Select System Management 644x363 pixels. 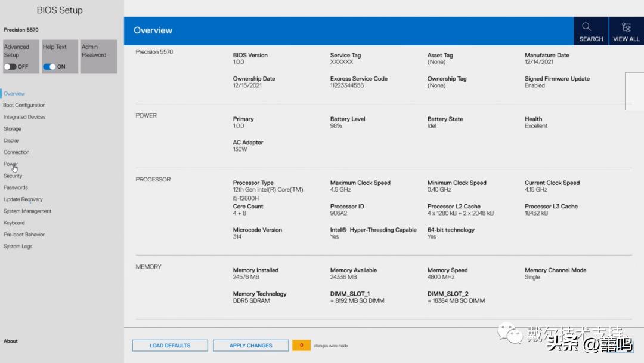tap(27, 211)
